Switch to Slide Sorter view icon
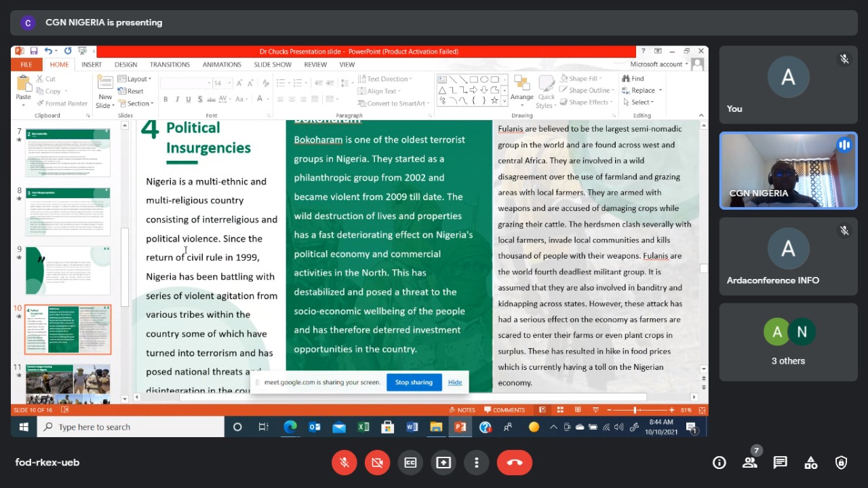 point(559,410)
